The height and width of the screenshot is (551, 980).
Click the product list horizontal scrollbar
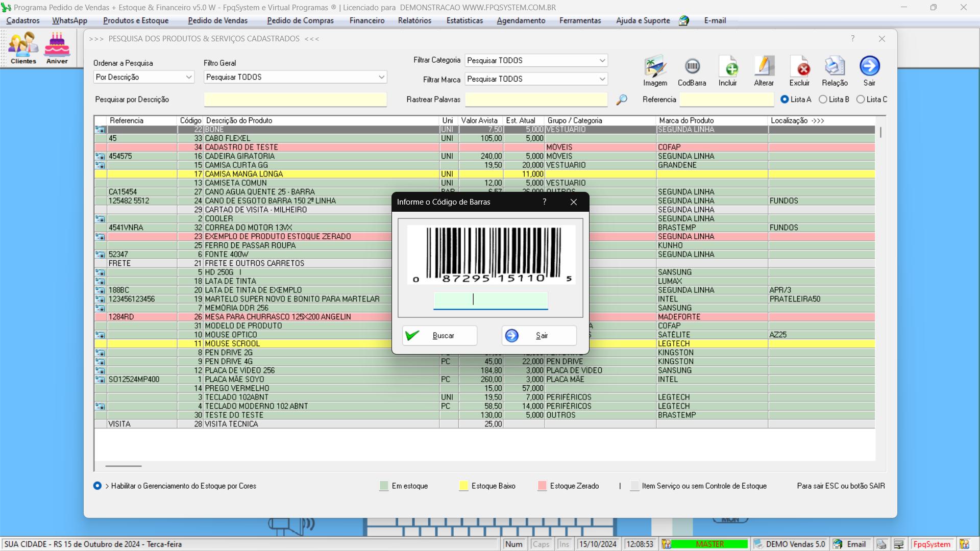coord(124,466)
